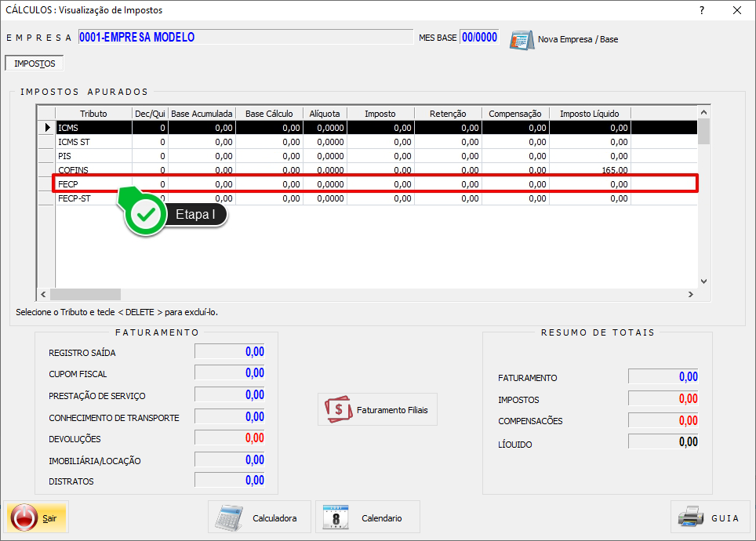Click the help question mark in title bar

tap(701, 10)
